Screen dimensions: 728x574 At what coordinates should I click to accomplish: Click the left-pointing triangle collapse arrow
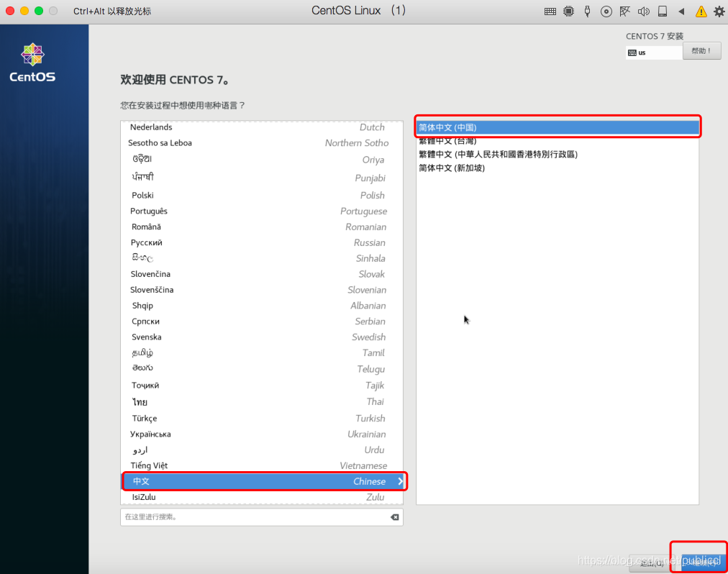(x=681, y=11)
